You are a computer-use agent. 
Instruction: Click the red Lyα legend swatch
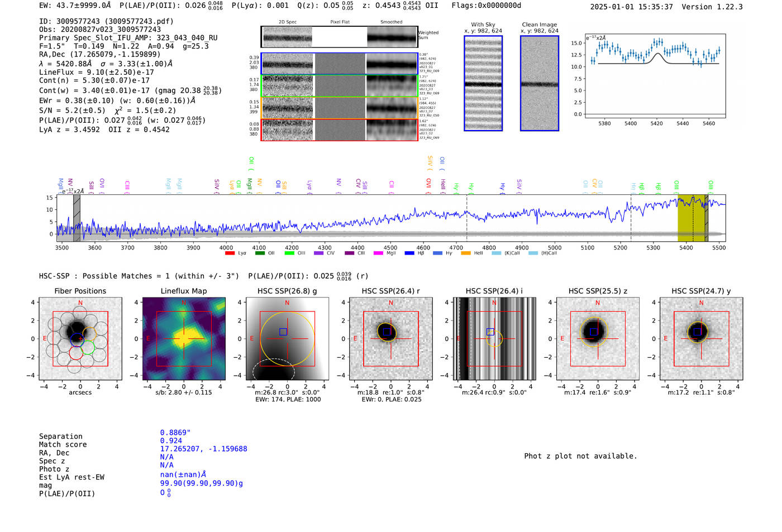230,253
